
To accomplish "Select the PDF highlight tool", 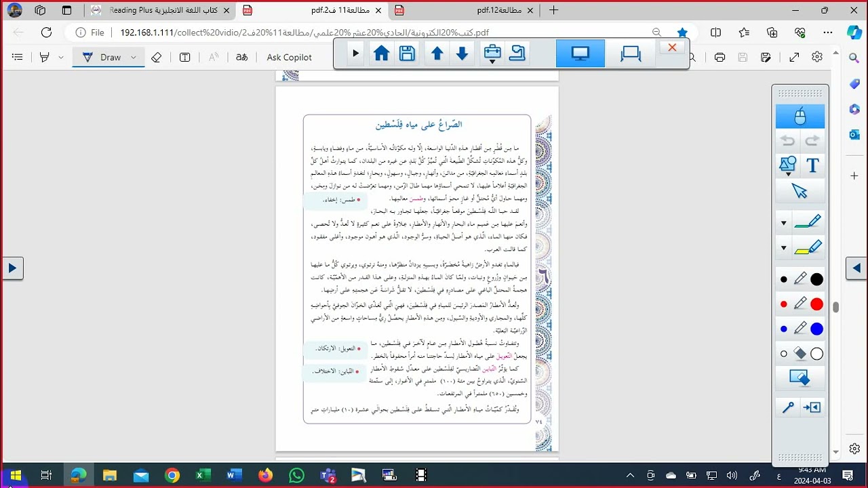I will (x=45, y=58).
